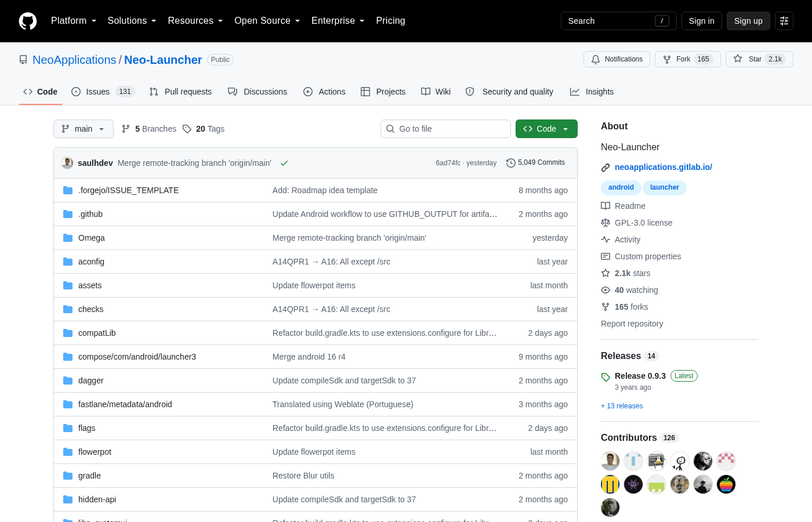This screenshot has height=522, width=812.
Task: Switch to the Projects tab
Action: (383, 92)
